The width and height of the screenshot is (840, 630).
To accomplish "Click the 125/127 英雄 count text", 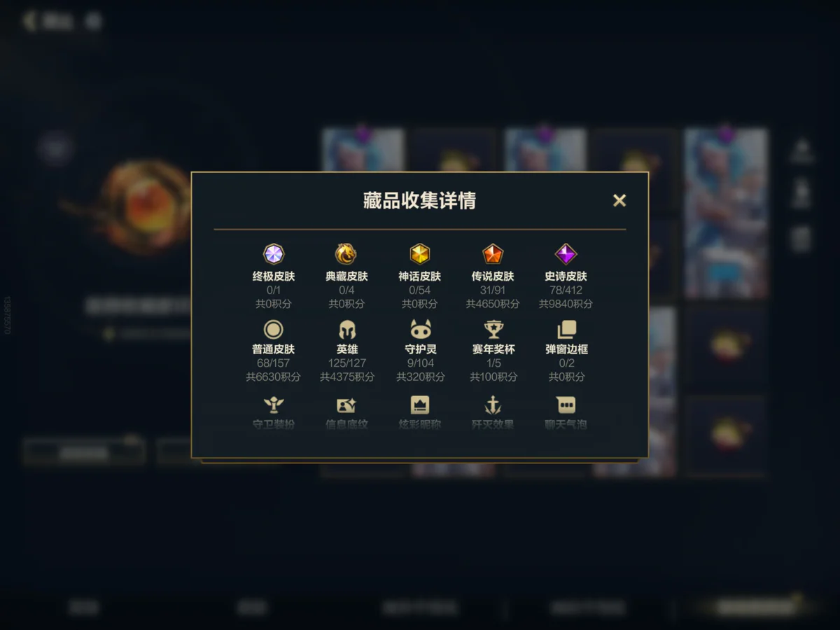I will point(346,363).
